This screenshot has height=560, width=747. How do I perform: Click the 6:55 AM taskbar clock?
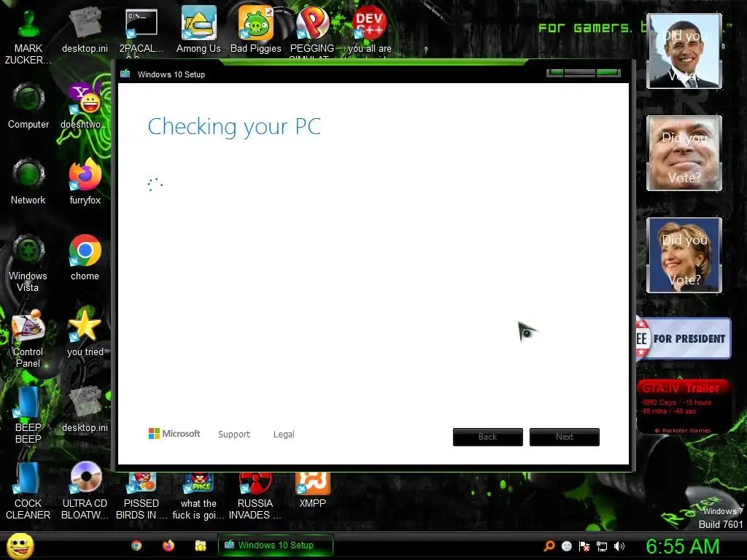coord(682,546)
